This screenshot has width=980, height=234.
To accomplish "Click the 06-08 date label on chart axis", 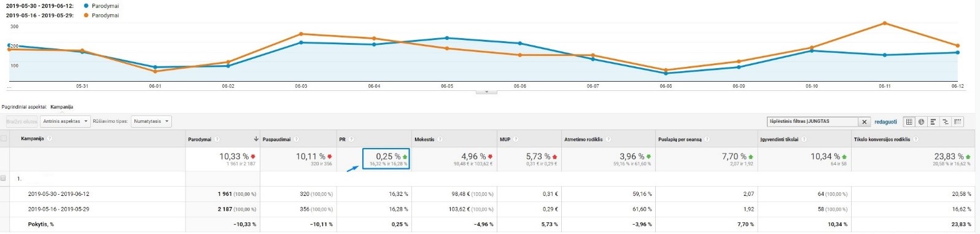I will tap(666, 86).
